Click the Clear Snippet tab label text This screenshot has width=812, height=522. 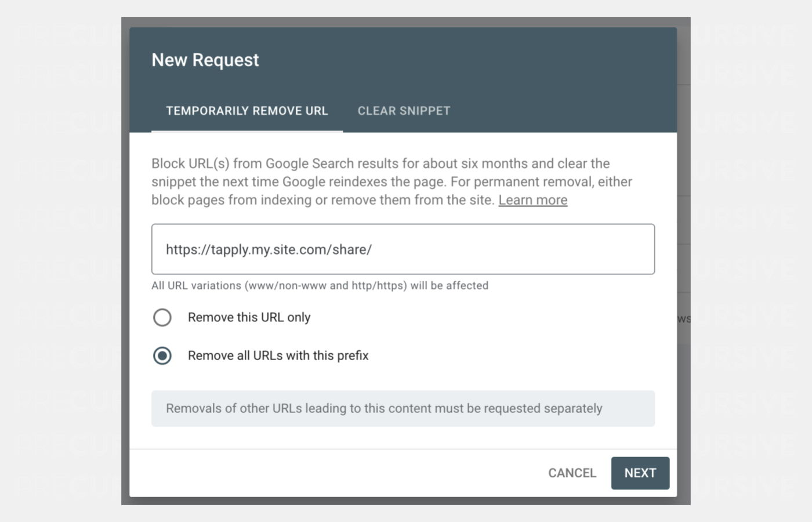tap(404, 111)
